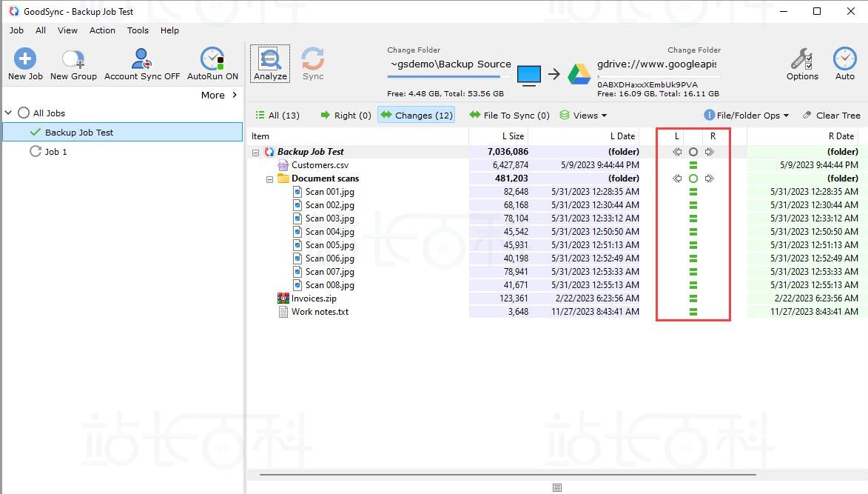
Task: Click right Change Folder label
Action: point(693,50)
